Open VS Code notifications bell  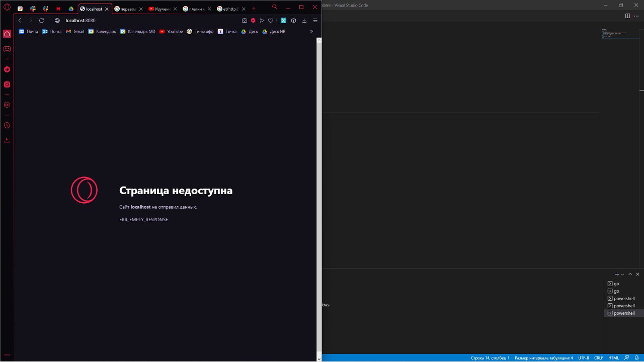(636, 358)
